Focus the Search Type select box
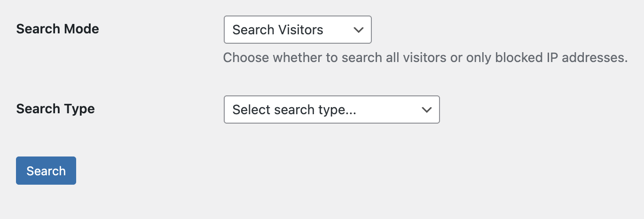Screen dimensions: 644x219 331,109
